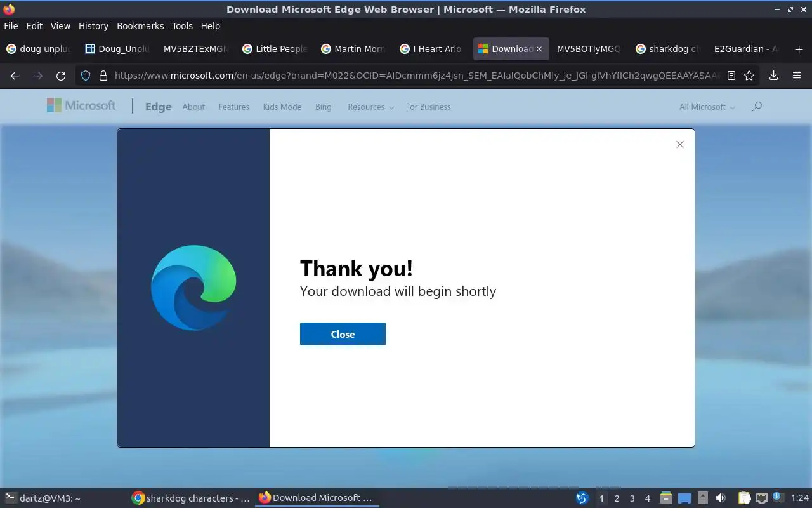Click the tracking protection shield icon
The image size is (812, 508).
86,76
